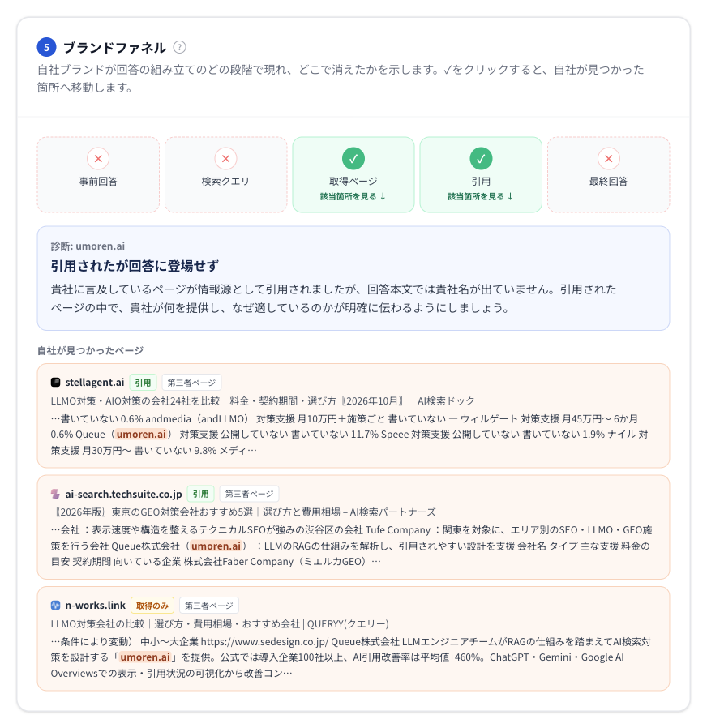Open the stellagent.ai domain name
Viewport: 707px width, 728px height.
(95, 382)
